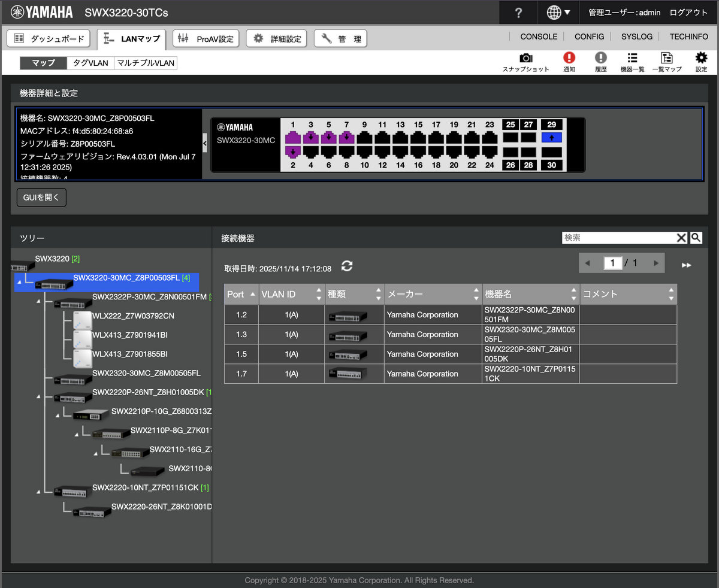The width and height of the screenshot is (719, 588).
Task: Open the notifications alert icon
Action: click(x=569, y=58)
